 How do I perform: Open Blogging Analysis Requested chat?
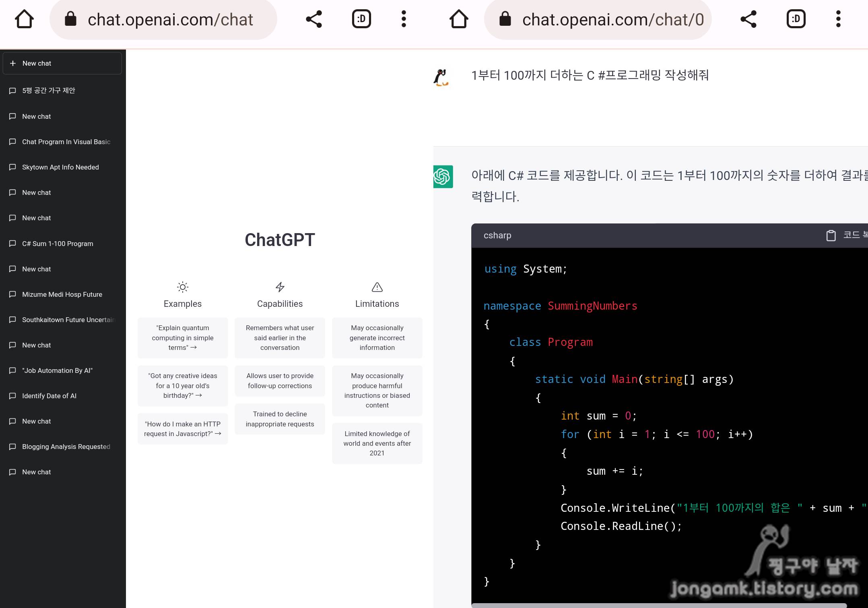pos(66,447)
